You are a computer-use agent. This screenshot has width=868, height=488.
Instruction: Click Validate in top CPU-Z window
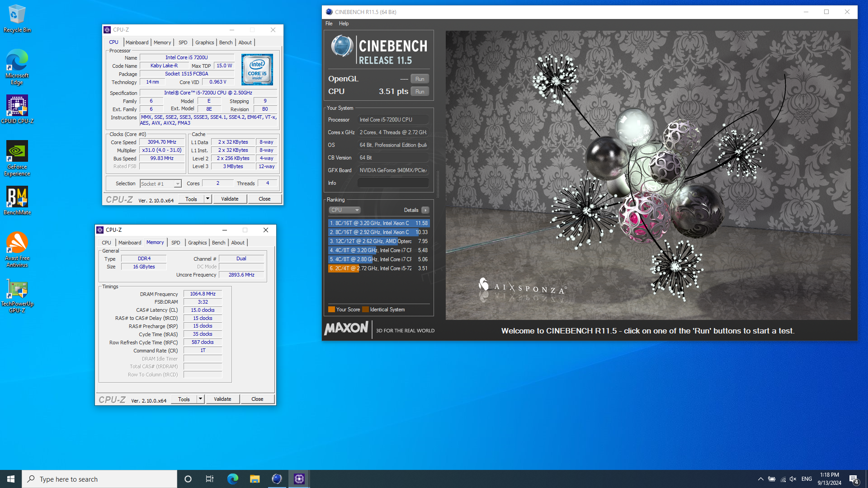[x=230, y=199]
